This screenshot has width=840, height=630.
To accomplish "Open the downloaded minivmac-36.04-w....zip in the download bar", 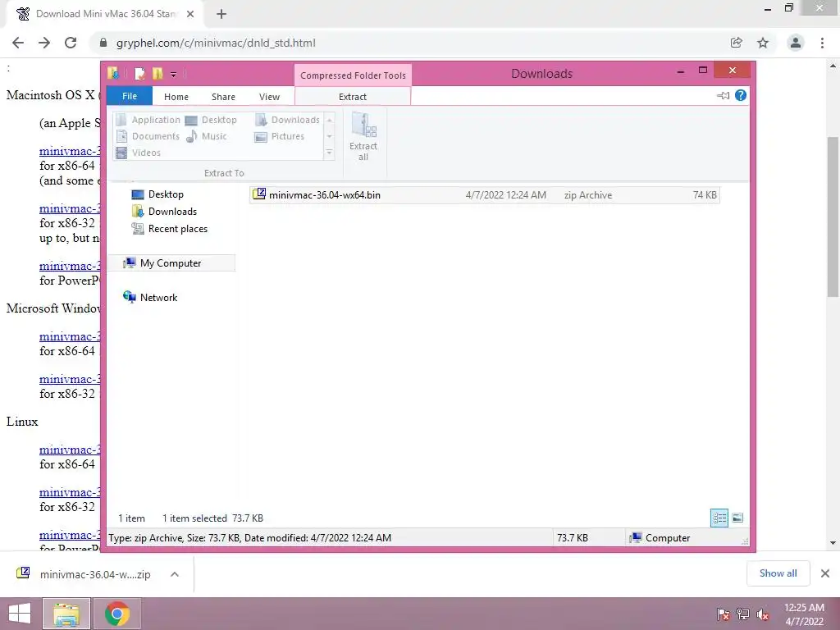I will pos(84,574).
